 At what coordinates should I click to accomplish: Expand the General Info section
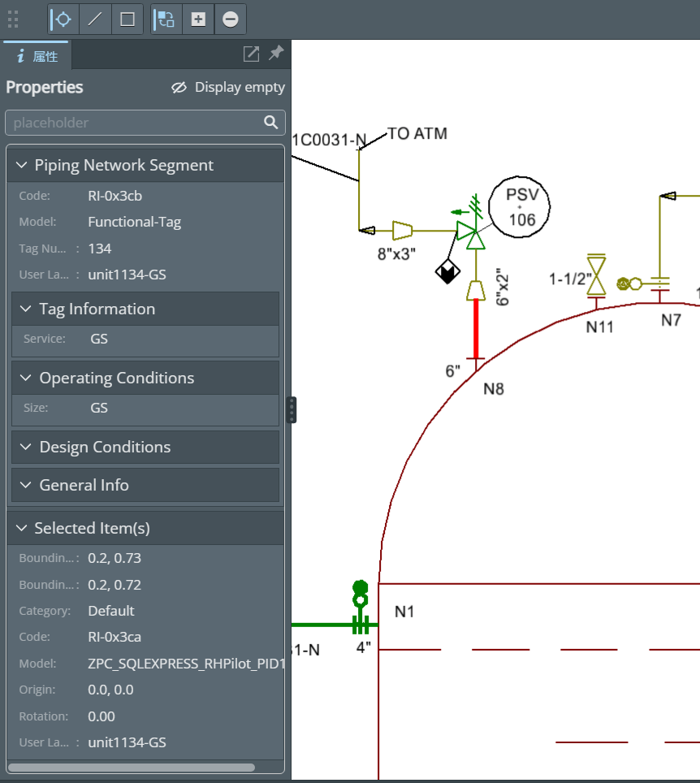click(x=26, y=486)
